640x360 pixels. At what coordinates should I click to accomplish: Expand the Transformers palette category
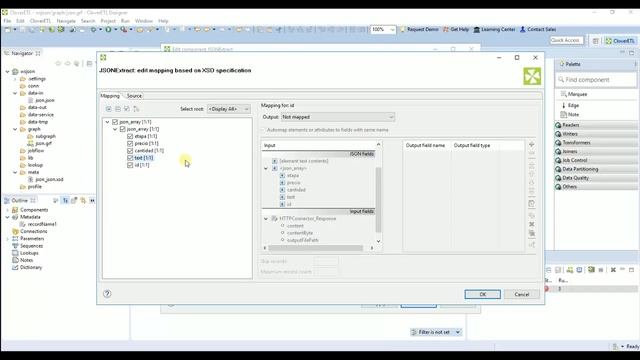tap(596, 142)
